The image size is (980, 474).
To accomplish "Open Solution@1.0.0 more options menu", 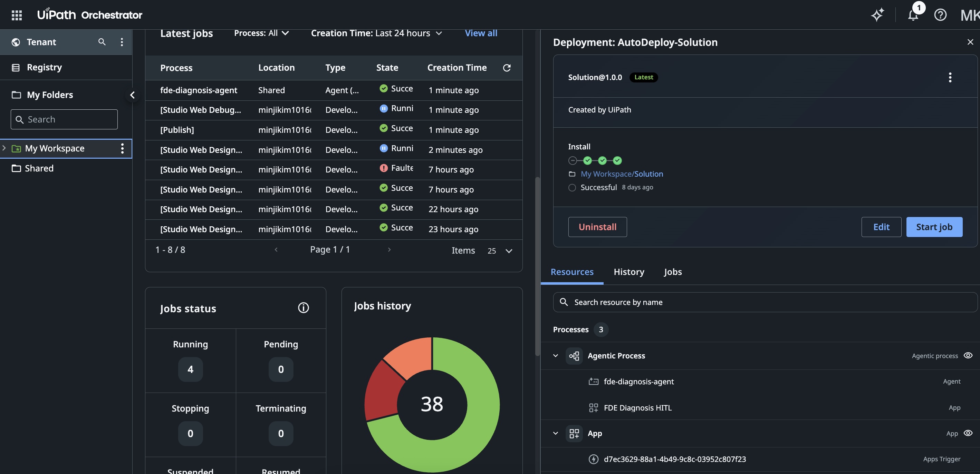I will (950, 78).
